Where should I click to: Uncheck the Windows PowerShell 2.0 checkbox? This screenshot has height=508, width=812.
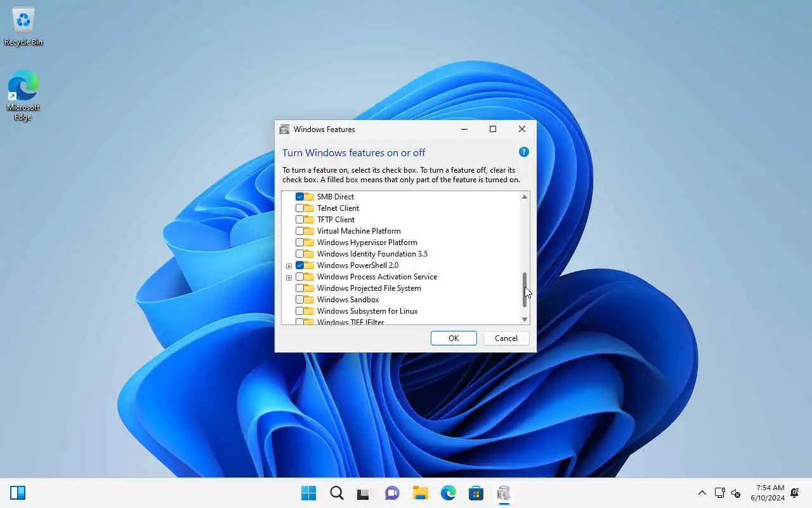tap(299, 265)
